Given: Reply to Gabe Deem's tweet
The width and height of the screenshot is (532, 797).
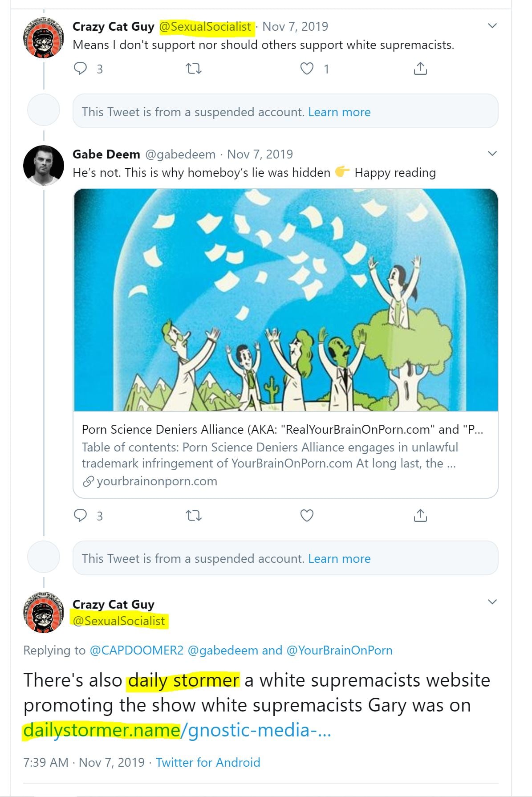Looking at the screenshot, I should tap(81, 515).
